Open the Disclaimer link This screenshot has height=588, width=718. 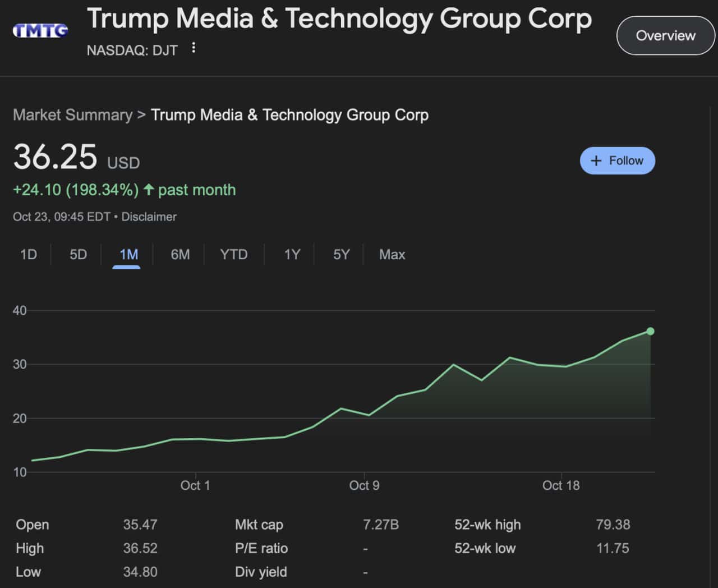point(149,217)
